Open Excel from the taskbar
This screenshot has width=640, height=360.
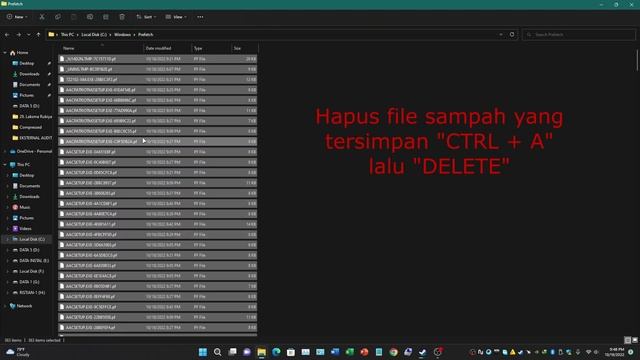click(350, 352)
